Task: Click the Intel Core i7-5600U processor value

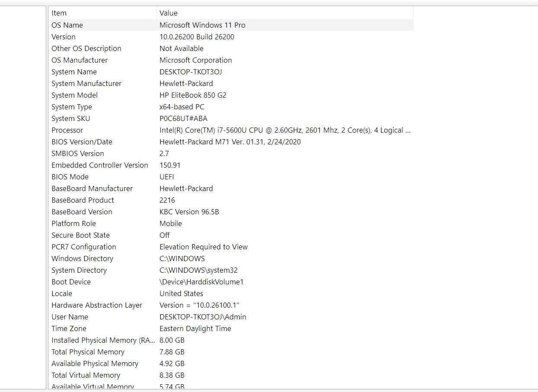Action: coord(285,130)
